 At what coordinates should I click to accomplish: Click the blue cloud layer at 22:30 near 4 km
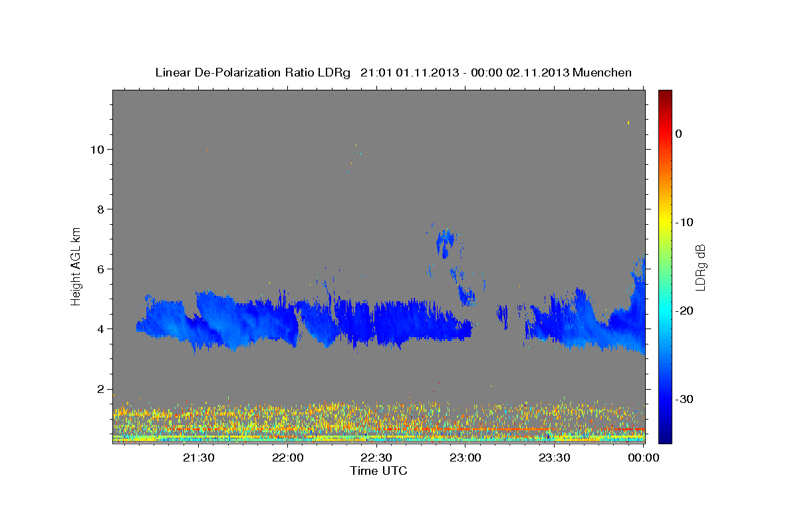point(377,323)
